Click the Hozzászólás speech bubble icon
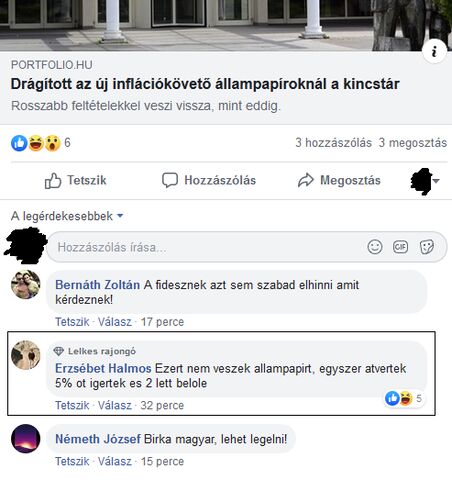452x480 pixels. click(x=170, y=180)
